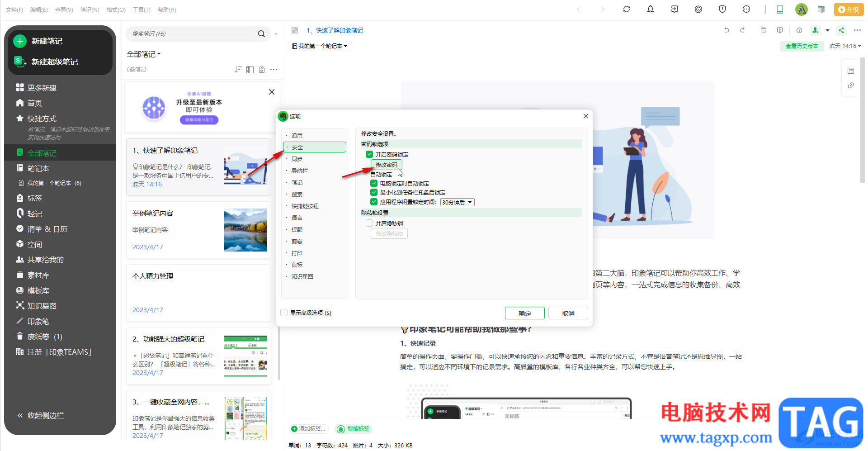Image resolution: width=868 pixels, height=451 pixels.
Task: Open the note outline panel icon
Action: pos(851,71)
